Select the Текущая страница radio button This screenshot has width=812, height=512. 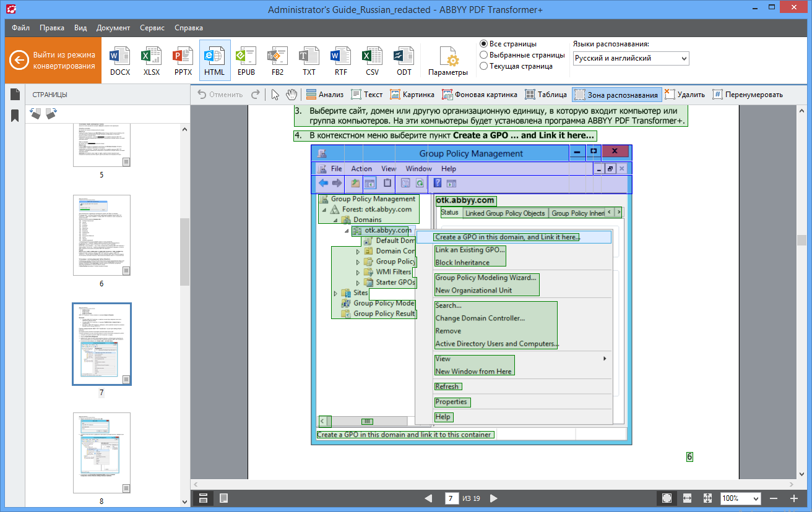[x=484, y=66]
